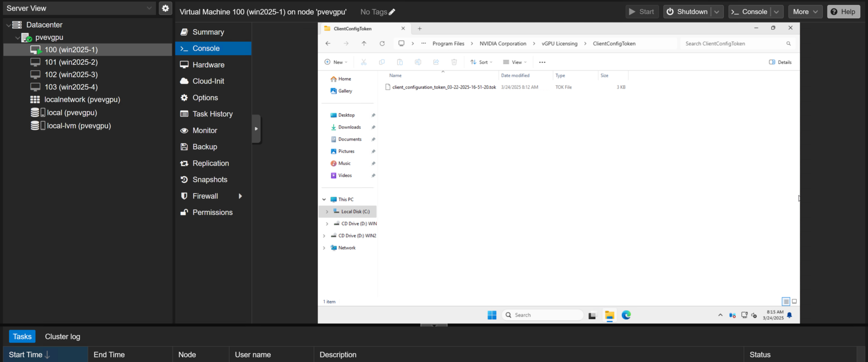The height and width of the screenshot is (362, 868).
Task: Click the Cut scissors icon in Explorer toolbar
Action: click(363, 62)
